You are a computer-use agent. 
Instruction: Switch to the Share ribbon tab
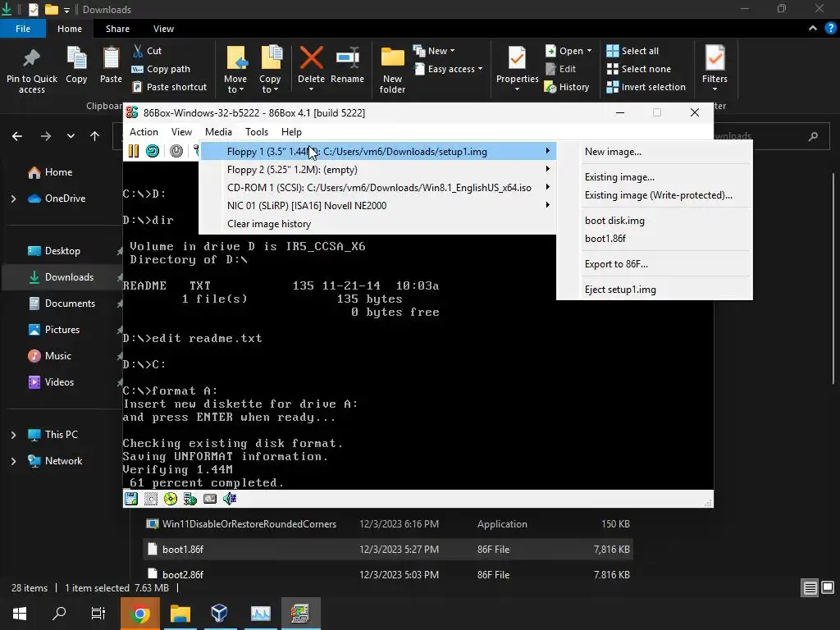tap(117, 29)
